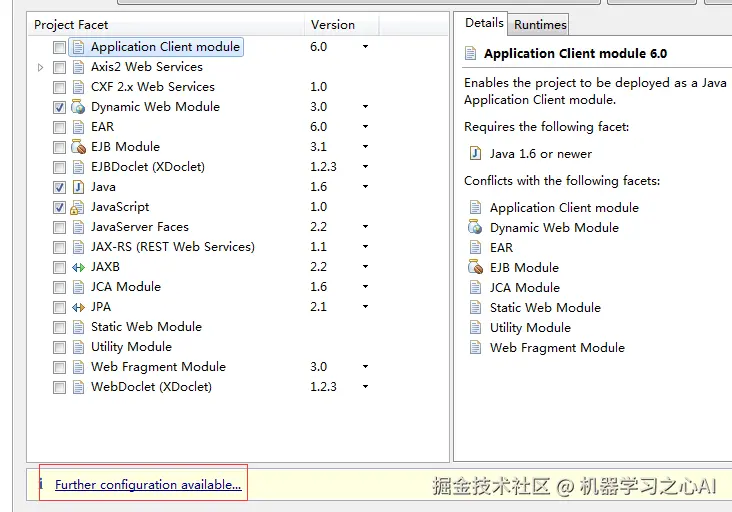The width and height of the screenshot is (732, 512).
Task: Click the JPA version 2.1 value
Action: 319,307
